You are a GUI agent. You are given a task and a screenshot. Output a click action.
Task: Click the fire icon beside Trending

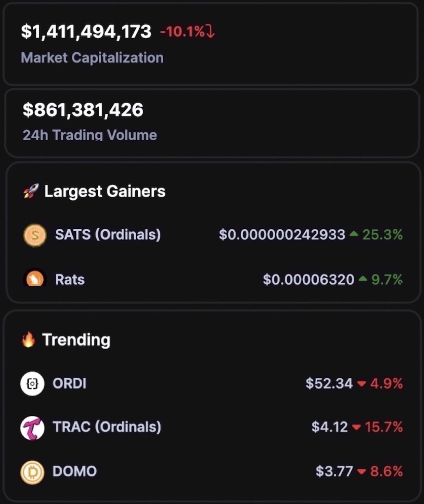coord(28,339)
